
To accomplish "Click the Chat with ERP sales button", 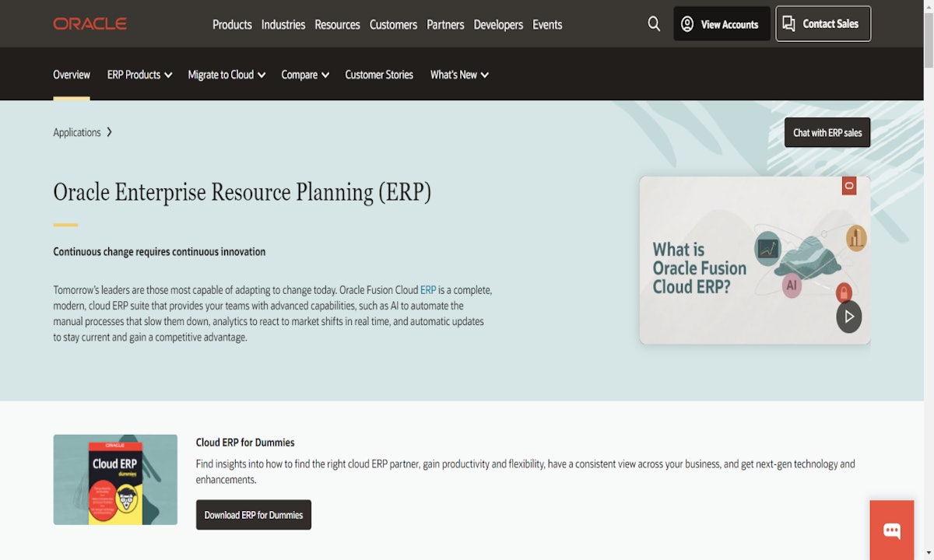I will pos(827,132).
